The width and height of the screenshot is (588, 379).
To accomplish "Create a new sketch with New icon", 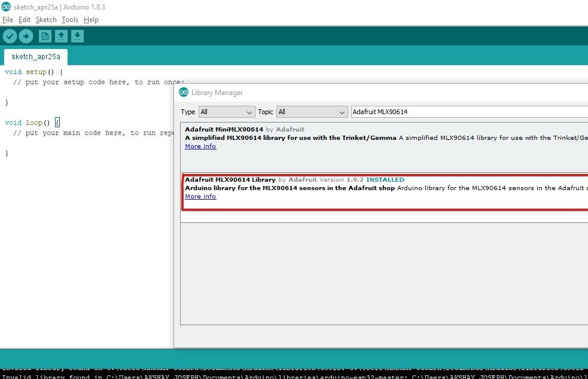I will [45, 36].
